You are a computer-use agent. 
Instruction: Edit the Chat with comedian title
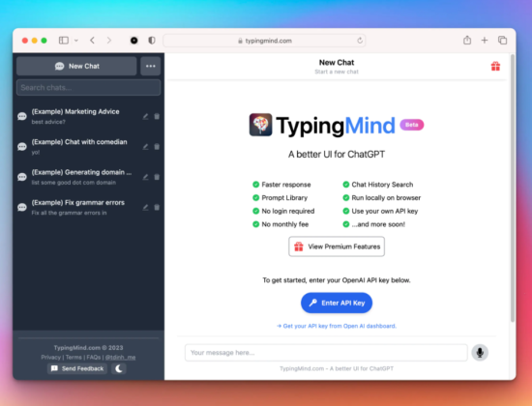(x=145, y=147)
